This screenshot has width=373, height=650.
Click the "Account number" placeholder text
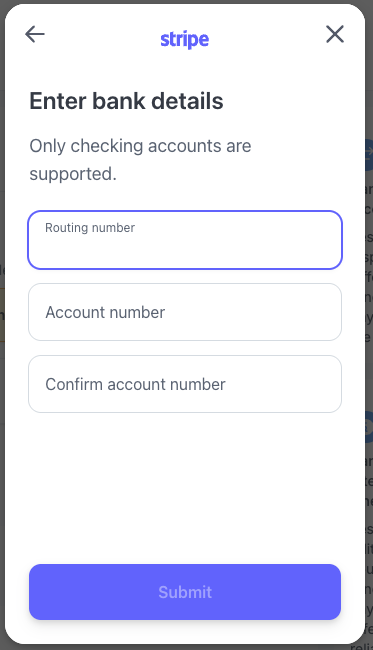click(105, 312)
